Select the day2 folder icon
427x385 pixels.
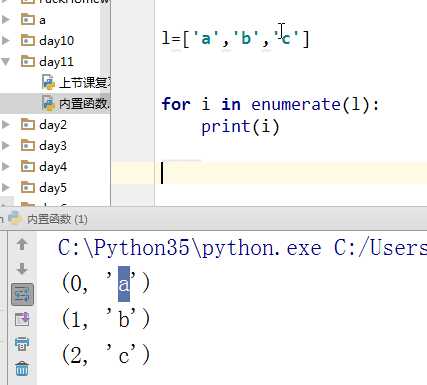coord(28,124)
